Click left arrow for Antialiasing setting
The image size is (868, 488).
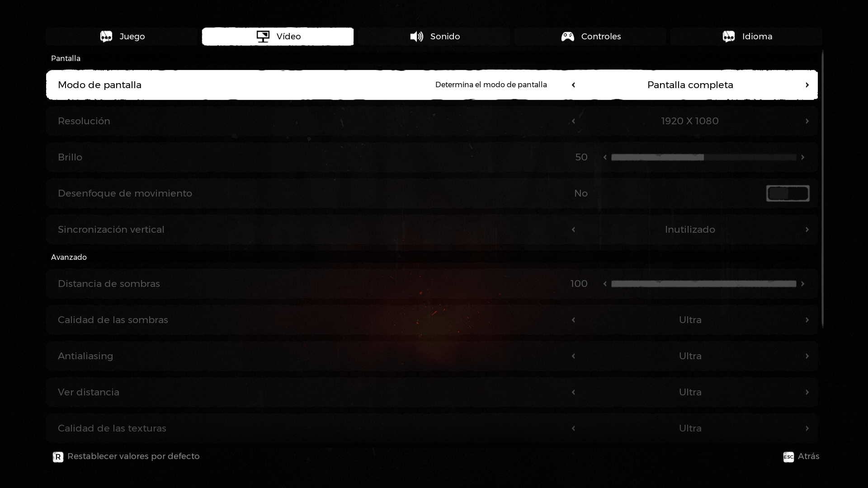coord(573,356)
